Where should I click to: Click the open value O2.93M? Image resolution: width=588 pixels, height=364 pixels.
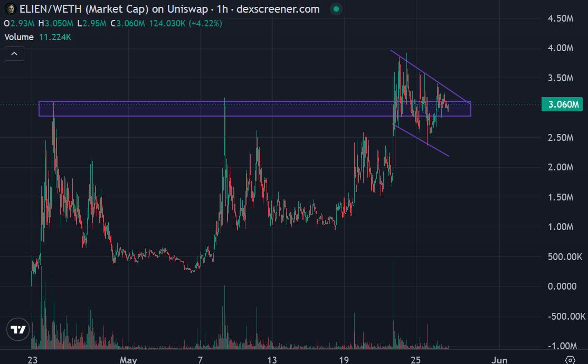click(x=19, y=23)
